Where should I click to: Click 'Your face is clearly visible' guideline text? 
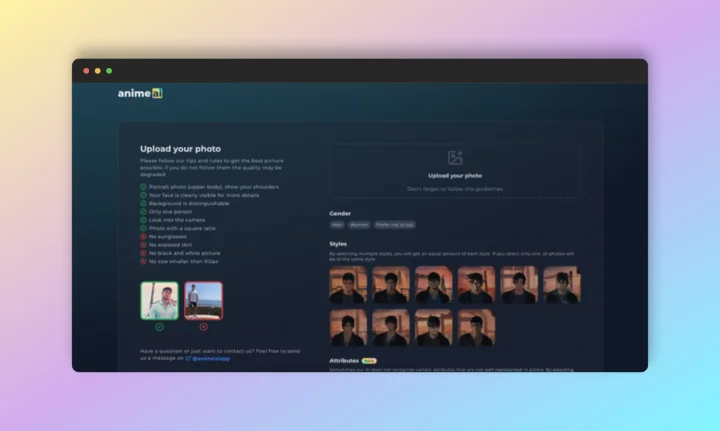pos(204,195)
